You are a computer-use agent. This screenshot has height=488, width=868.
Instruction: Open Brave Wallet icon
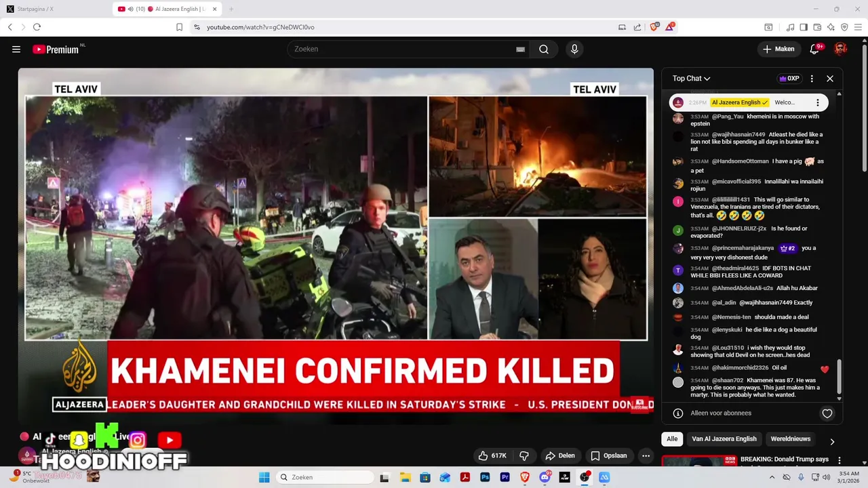[x=817, y=27]
